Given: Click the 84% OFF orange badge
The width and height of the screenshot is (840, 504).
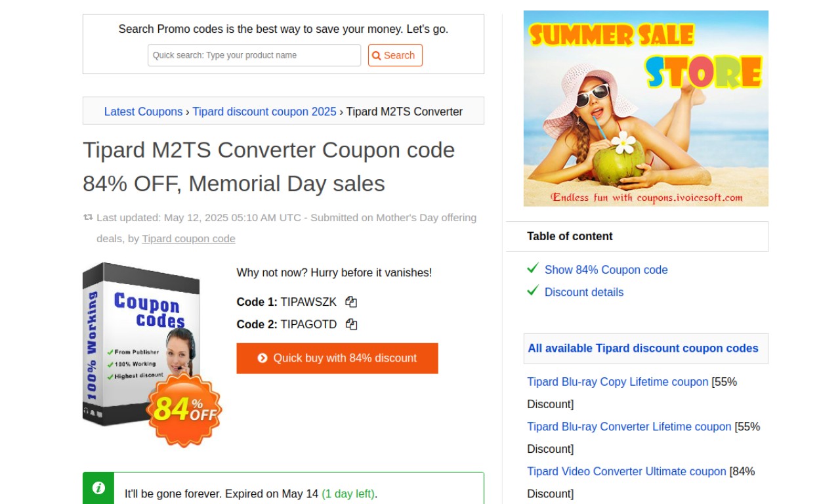Looking at the screenshot, I should (184, 409).
